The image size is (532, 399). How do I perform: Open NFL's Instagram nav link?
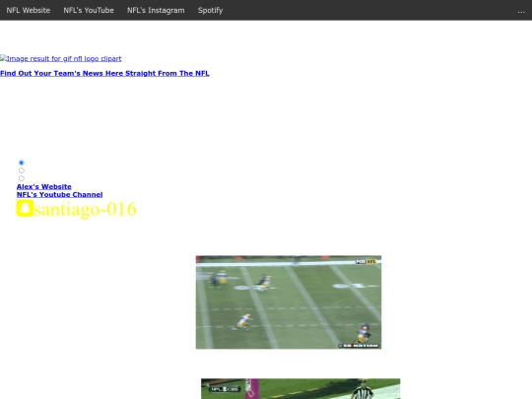point(156,10)
